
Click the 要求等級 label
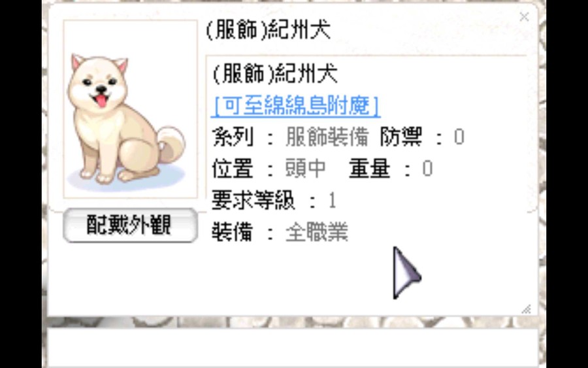(x=253, y=200)
